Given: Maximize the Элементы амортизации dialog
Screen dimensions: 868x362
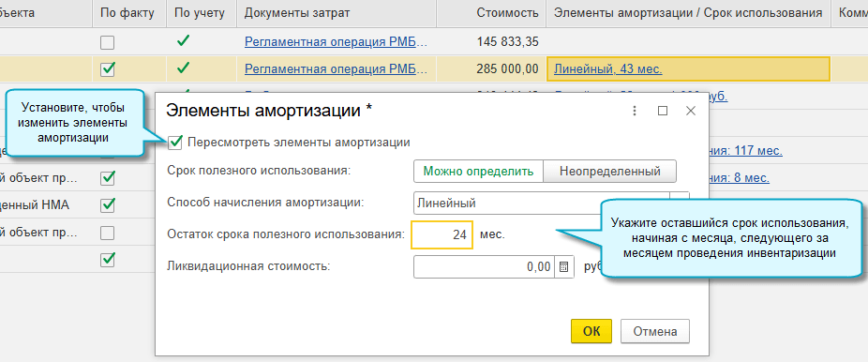Looking at the screenshot, I should [x=662, y=111].
